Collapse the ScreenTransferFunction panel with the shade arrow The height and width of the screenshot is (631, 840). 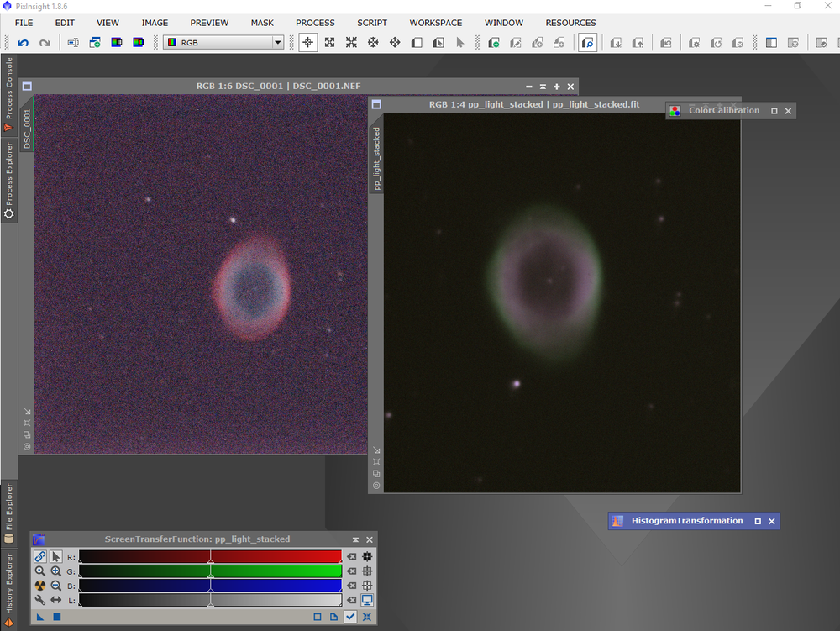tap(355, 539)
